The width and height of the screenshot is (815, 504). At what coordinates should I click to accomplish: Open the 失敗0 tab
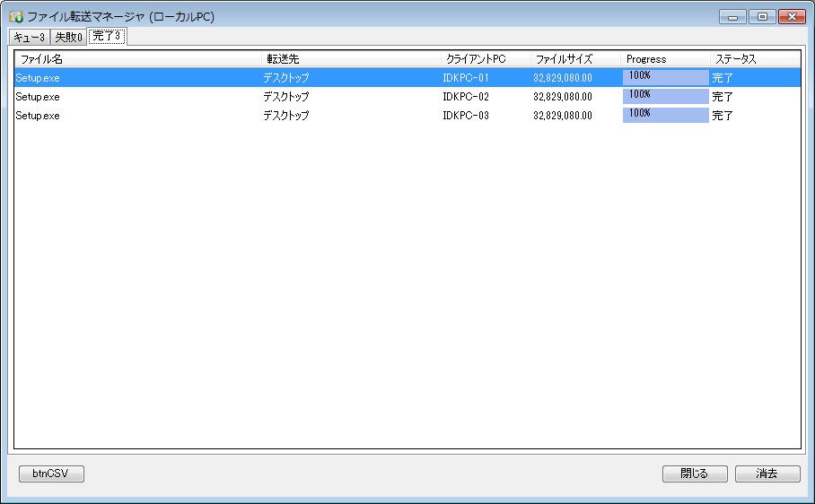coord(68,37)
